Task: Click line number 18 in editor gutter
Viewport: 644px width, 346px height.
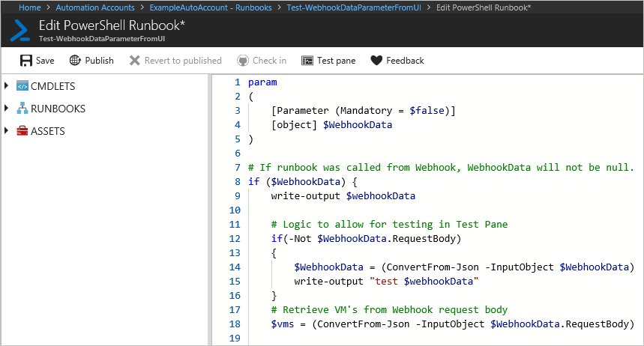Action: pyautogui.click(x=235, y=324)
